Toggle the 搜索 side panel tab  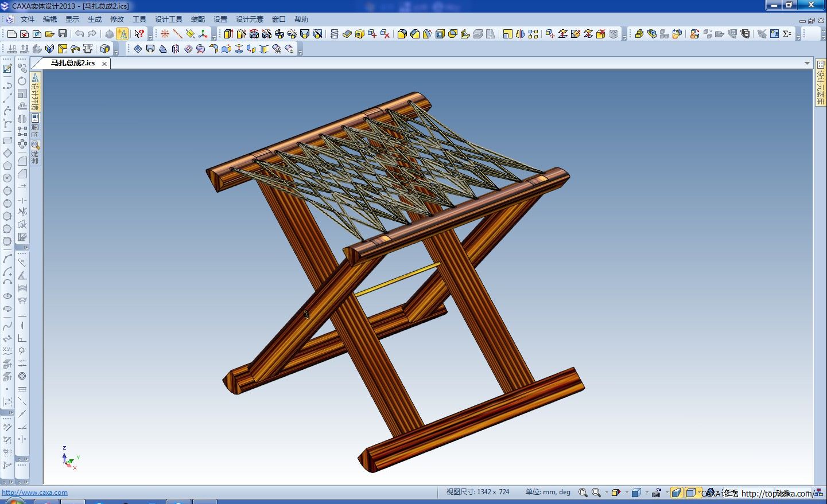36,153
